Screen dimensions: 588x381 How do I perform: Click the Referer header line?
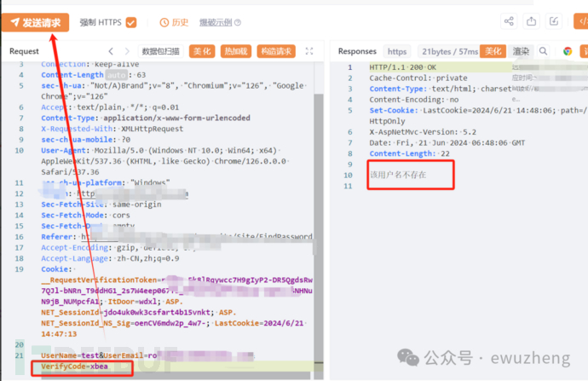pyautogui.click(x=176, y=237)
